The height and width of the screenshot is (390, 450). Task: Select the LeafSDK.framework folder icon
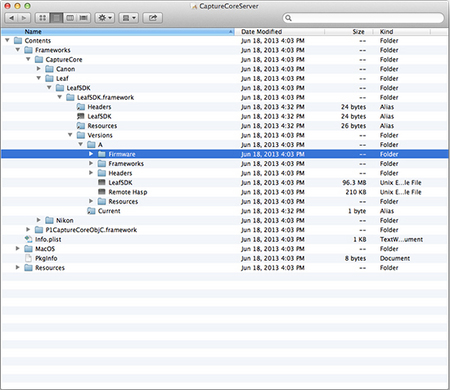point(70,97)
